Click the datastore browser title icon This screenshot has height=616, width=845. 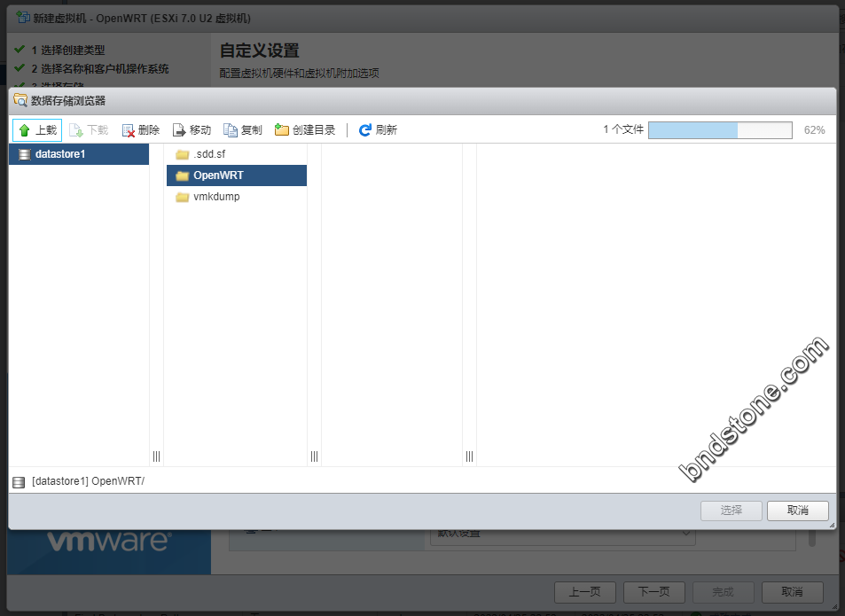click(20, 100)
